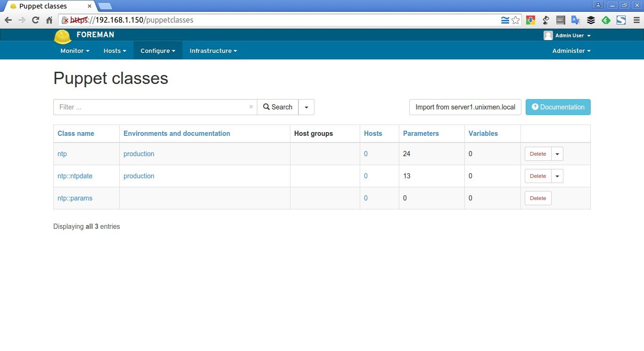Click the hosts count 0 for ntp::params
The width and height of the screenshot is (644, 351).
coord(366,198)
